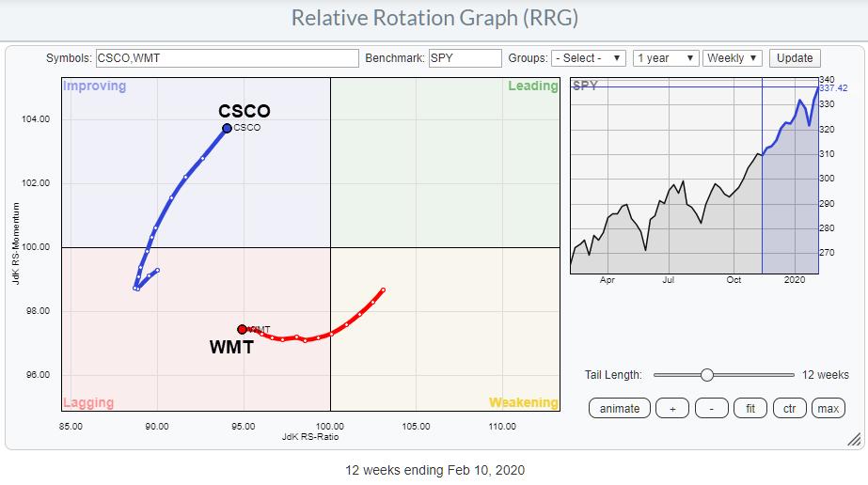Click the large CSCO chart label
The height and width of the screenshot is (485, 868).
point(245,111)
